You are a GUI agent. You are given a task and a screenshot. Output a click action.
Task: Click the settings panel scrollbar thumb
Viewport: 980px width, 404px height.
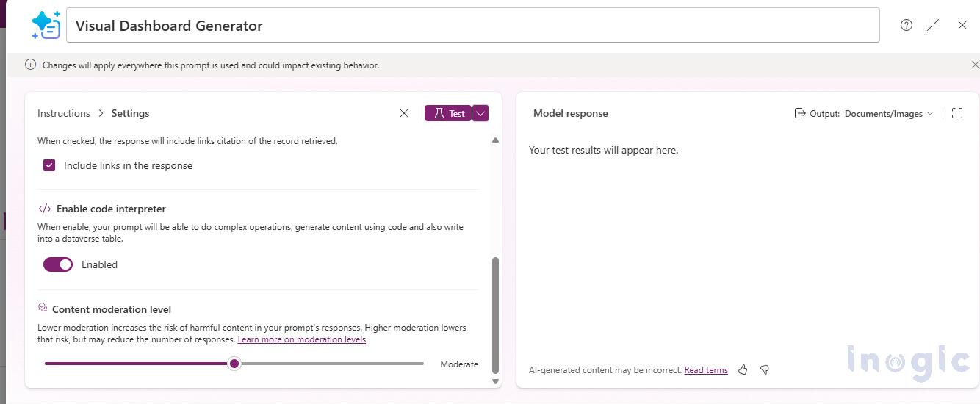coord(495,315)
